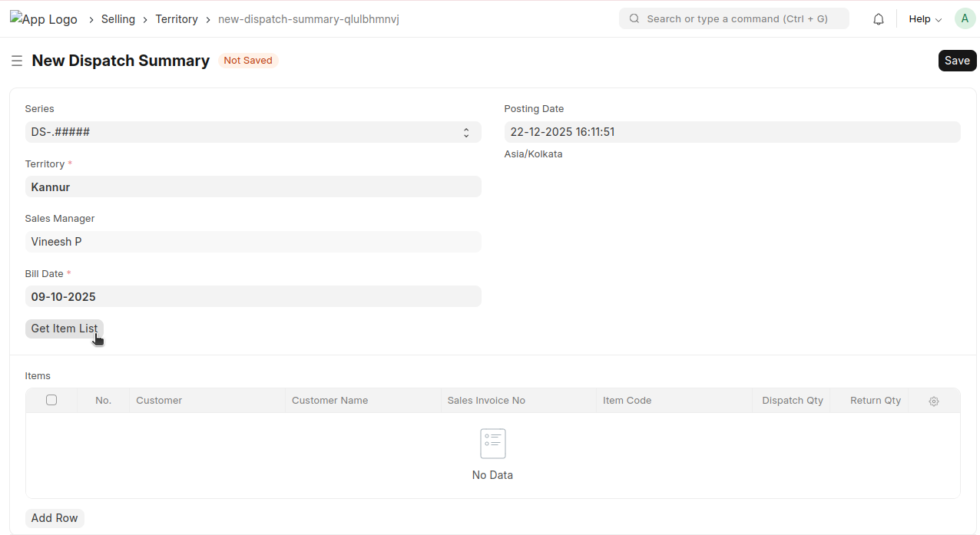Screen dimensions: 980x535
Task: Add a row to Items table
Action: coord(55,518)
